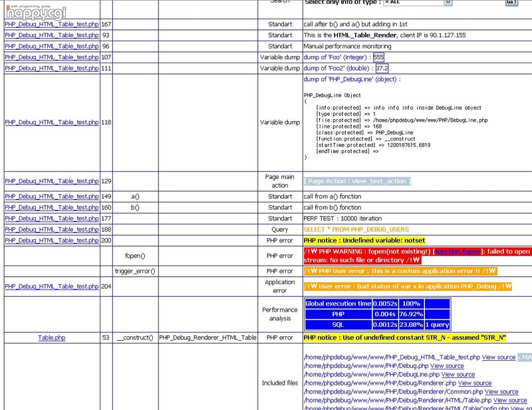View source of Renderer/Common.php

tap(501, 391)
